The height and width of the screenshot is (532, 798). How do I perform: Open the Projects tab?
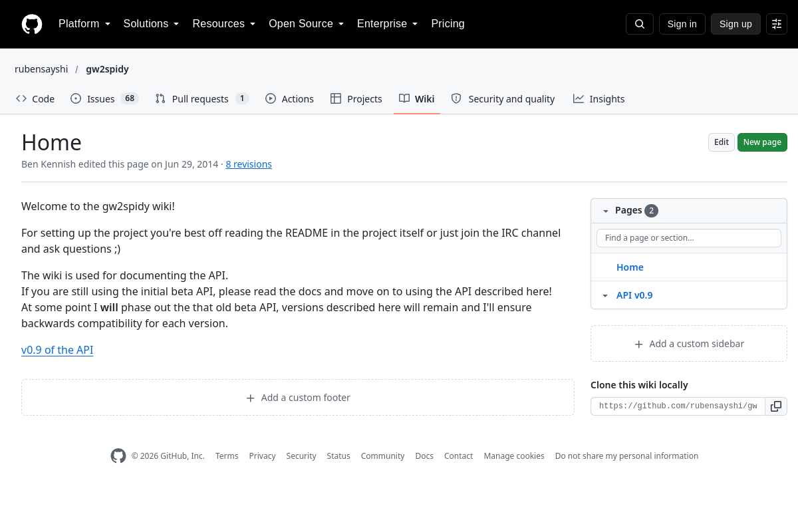(356, 99)
